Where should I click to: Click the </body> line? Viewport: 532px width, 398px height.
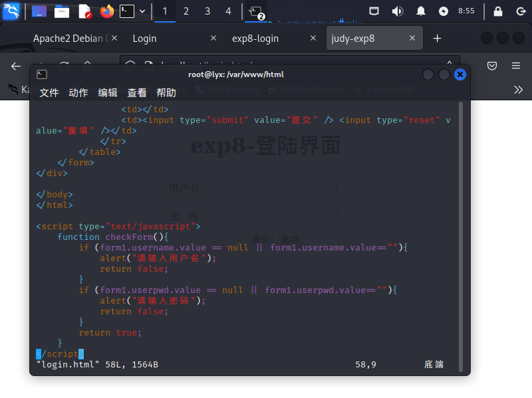[55, 194]
